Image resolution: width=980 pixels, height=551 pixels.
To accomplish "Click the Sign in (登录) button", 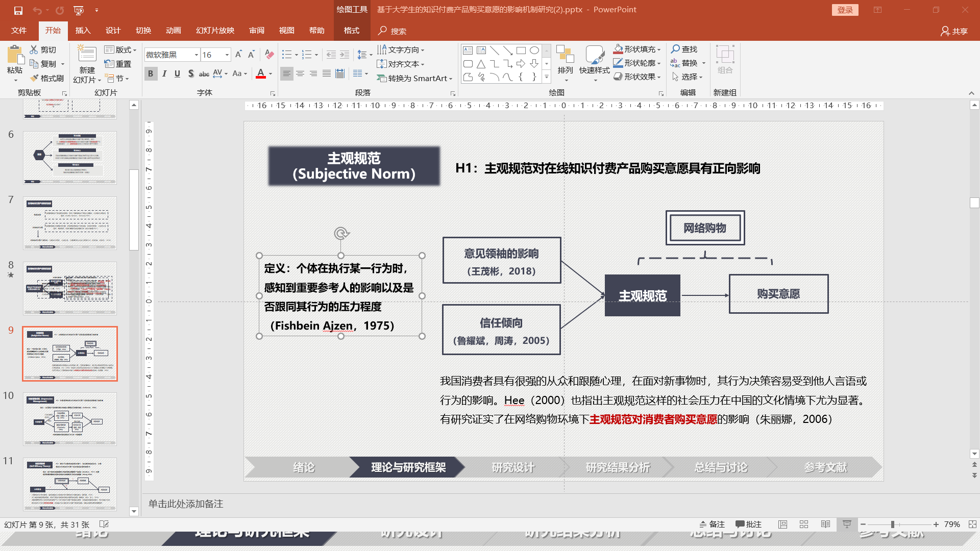I will pyautogui.click(x=845, y=10).
